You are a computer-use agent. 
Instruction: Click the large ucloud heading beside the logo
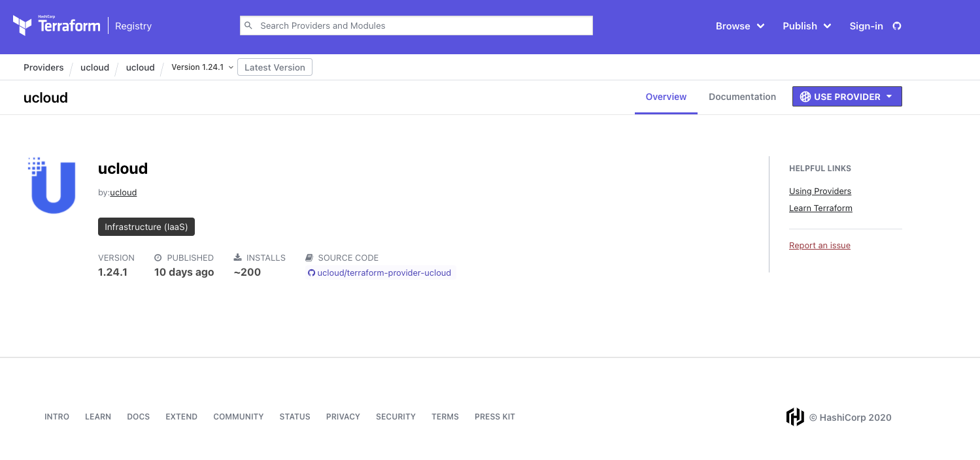pyautogui.click(x=123, y=169)
